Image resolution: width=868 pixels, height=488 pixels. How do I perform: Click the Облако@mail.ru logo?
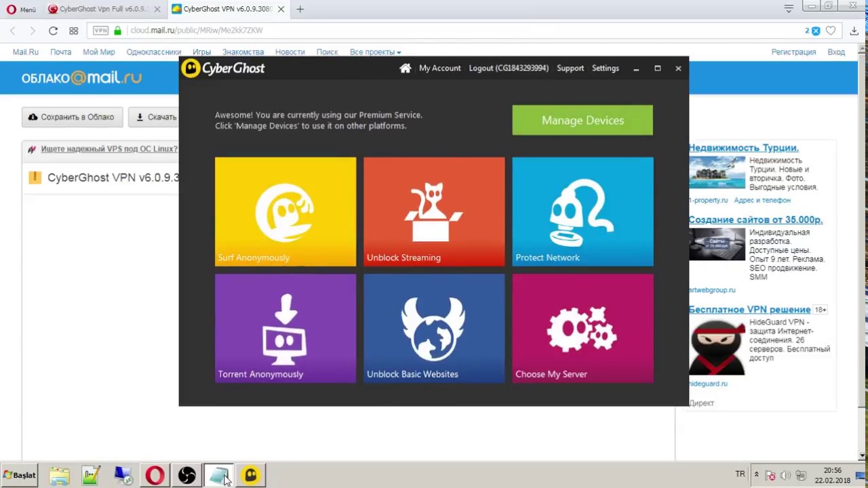pyautogui.click(x=81, y=78)
